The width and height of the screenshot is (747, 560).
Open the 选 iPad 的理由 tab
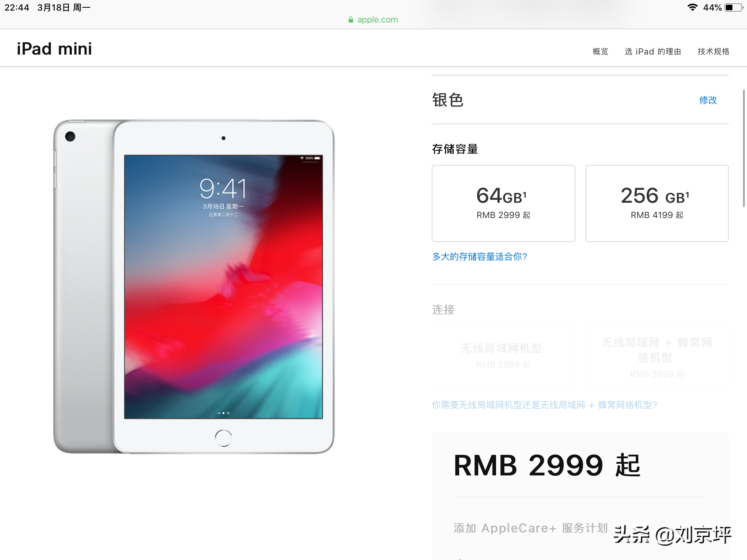pos(653,51)
